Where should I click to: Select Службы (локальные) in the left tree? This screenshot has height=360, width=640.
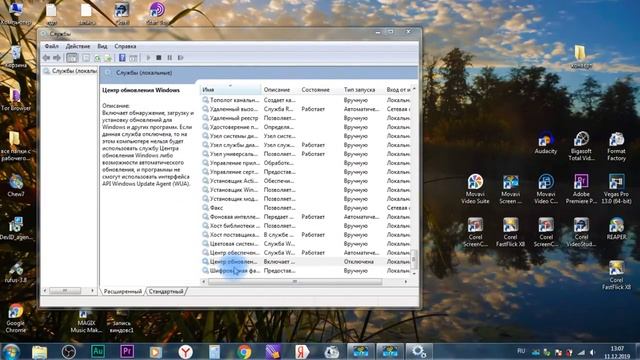pos(70,71)
